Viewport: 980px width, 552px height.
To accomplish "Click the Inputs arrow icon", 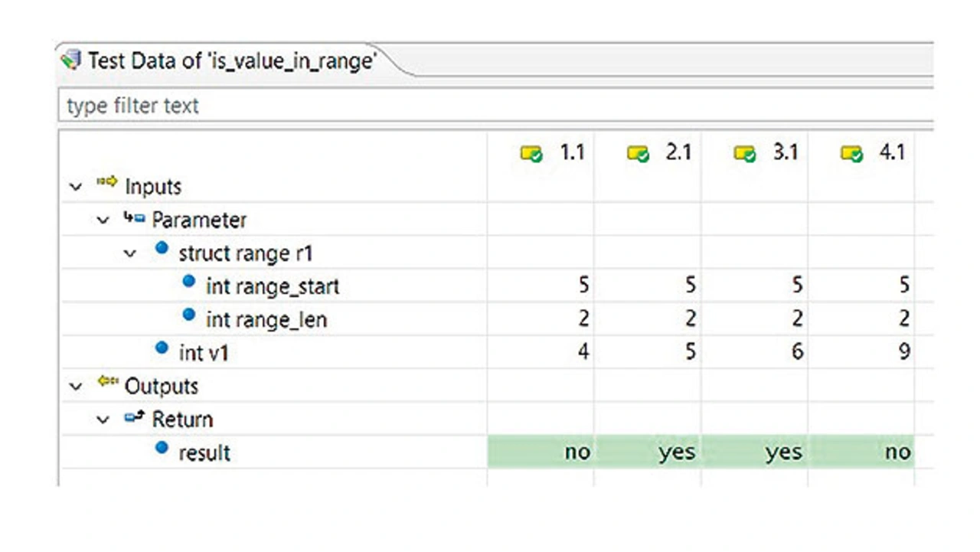I will pyautogui.click(x=106, y=183).
